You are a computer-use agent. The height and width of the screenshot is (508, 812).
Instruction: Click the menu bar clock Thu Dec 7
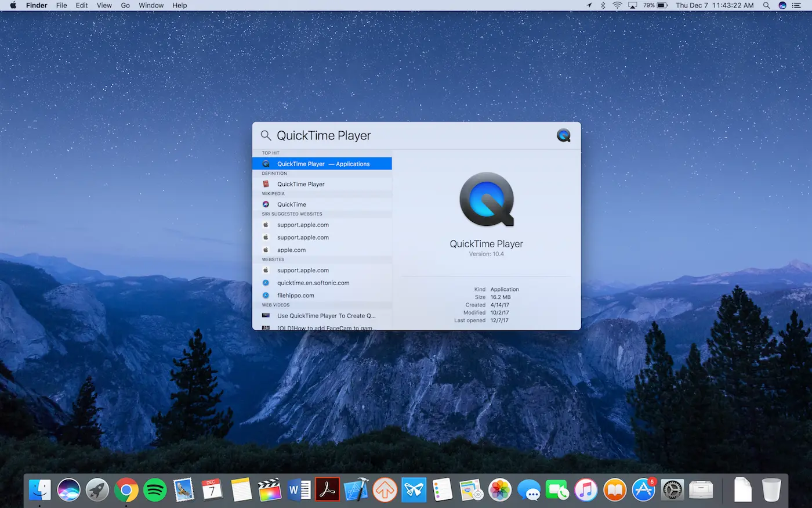click(715, 5)
